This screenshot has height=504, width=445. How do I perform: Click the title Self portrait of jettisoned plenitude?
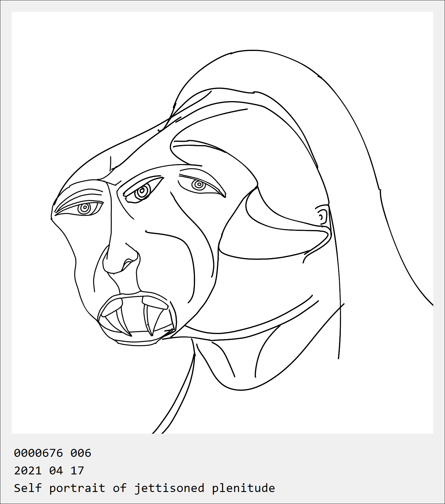145,488
